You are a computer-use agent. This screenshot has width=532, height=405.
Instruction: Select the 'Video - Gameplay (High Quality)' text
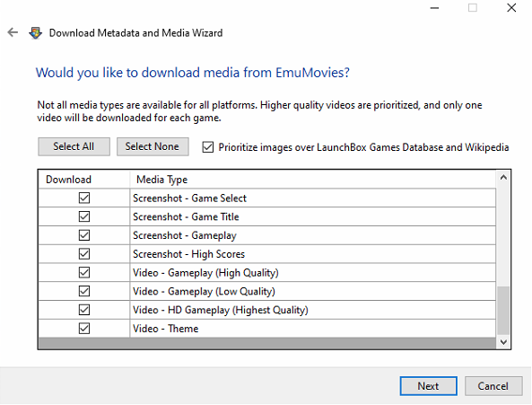(205, 273)
